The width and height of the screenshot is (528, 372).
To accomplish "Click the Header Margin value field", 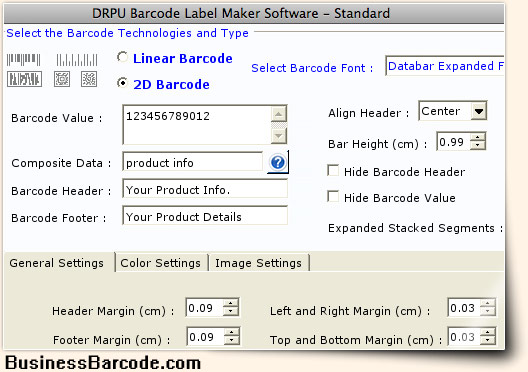I will tap(204, 307).
